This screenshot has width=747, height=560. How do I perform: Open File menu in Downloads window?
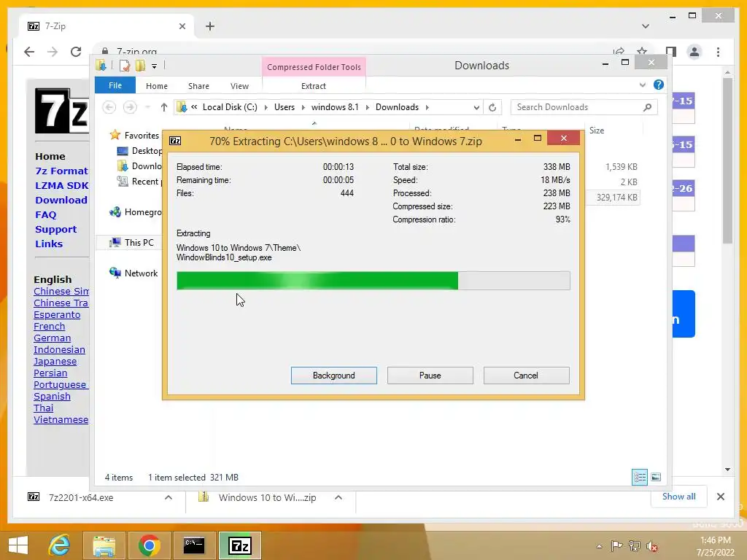(115, 85)
